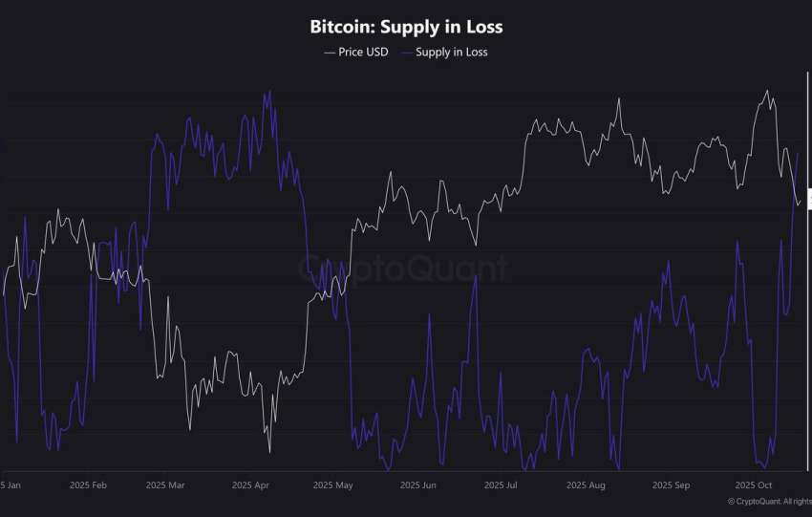
Task: Select the 2025 Feb axis label
Action: (x=88, y=485)
